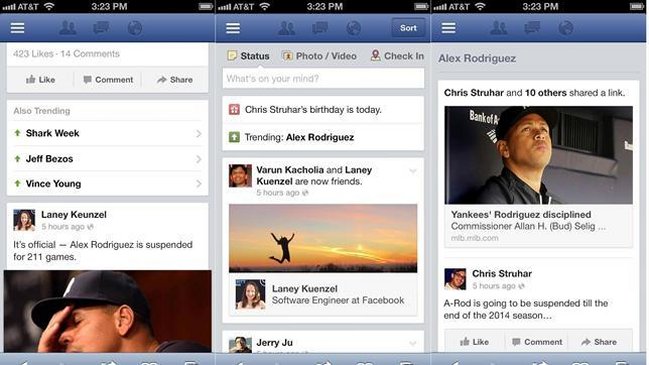The height and width of the screenshot is (365, 649).
Task: Tap the What's on your mind field
Action: click(x=323, y=79)
